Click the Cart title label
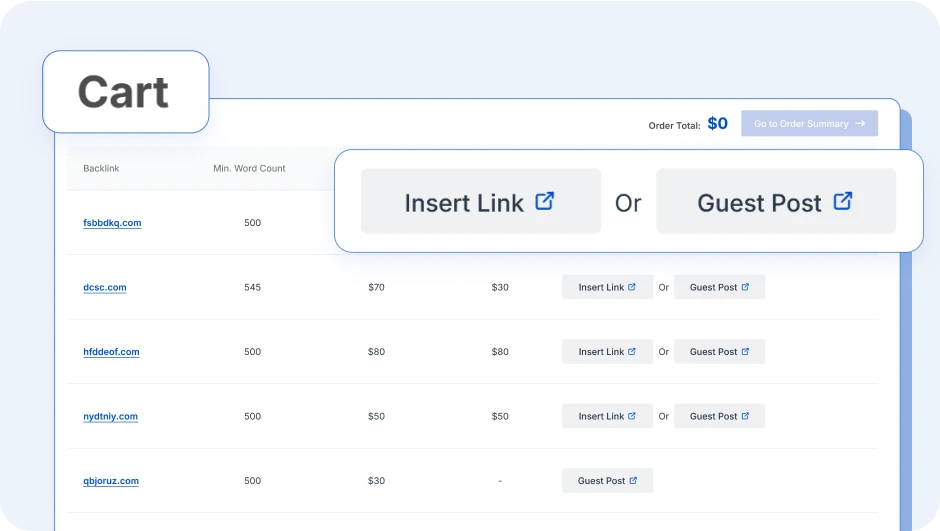The image size is (940, 531). [123, 92]
